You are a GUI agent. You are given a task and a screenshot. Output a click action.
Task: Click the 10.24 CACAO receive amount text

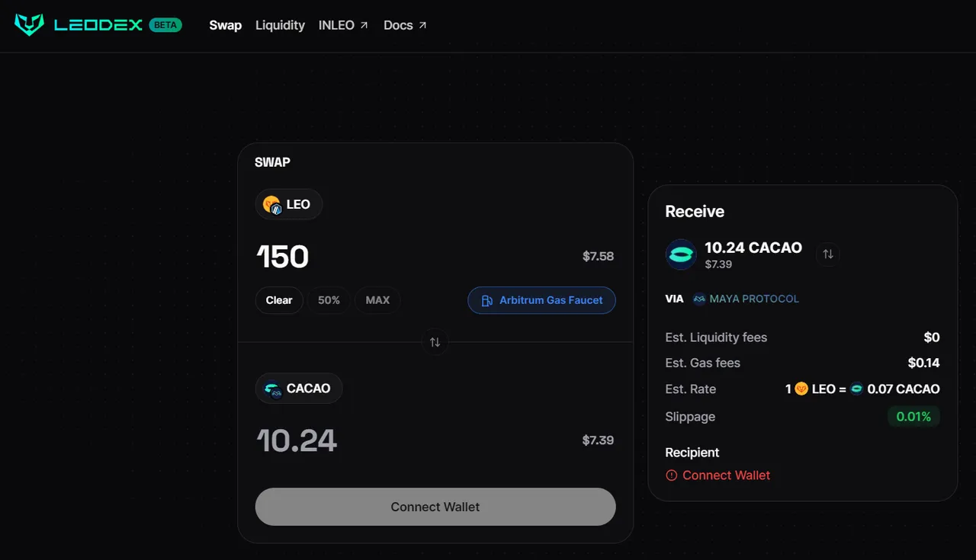click(x=753, y=248)
